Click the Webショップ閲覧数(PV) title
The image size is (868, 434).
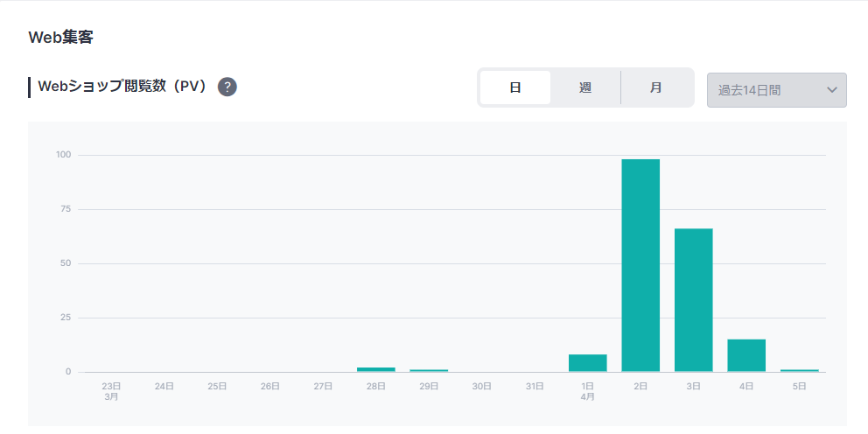point(122,87)
